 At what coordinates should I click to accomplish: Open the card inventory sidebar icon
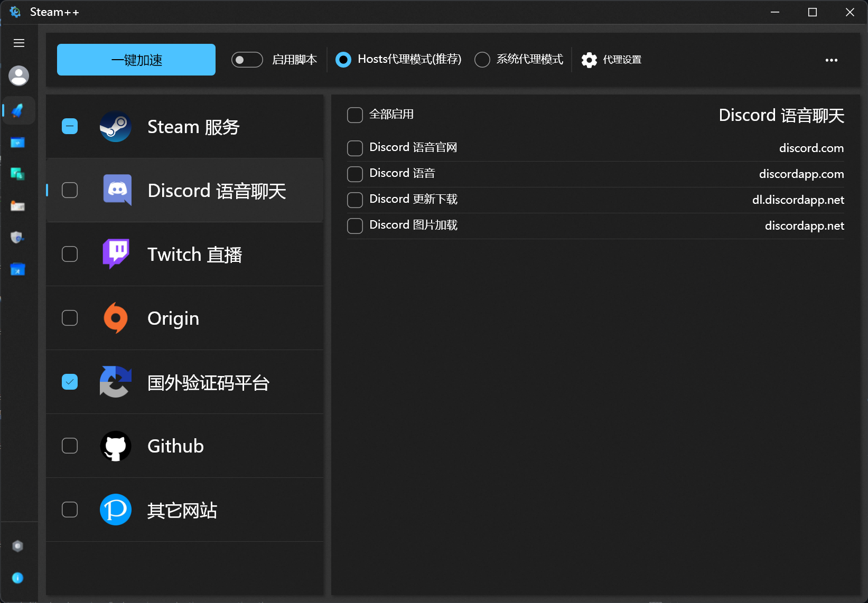click(x=18, y=206)
